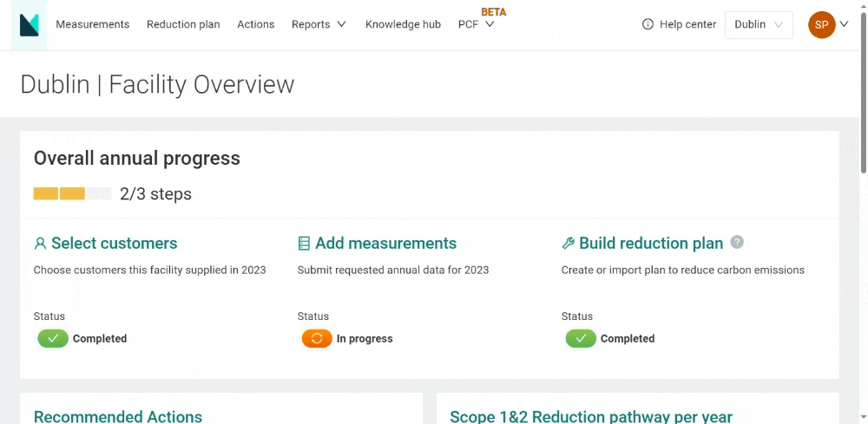Click the SP user avatar

pyautogui.click(x=821, y=25)
